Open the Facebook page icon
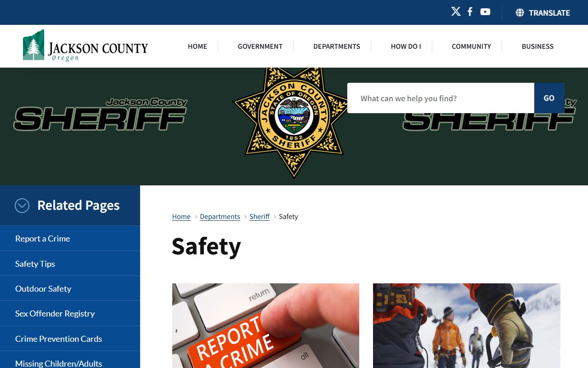The width and height of the screenshot is (588, 368). tap(470, 11)
